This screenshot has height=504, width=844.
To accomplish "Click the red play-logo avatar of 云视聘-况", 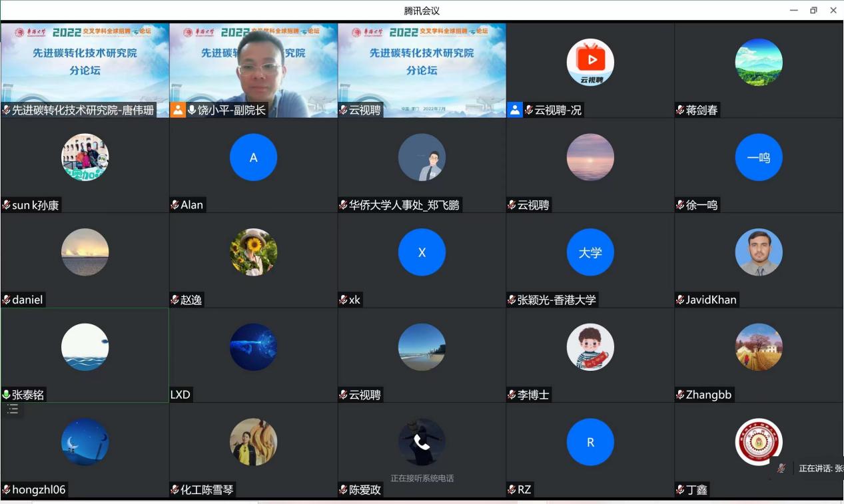I will tap(590, 62).
